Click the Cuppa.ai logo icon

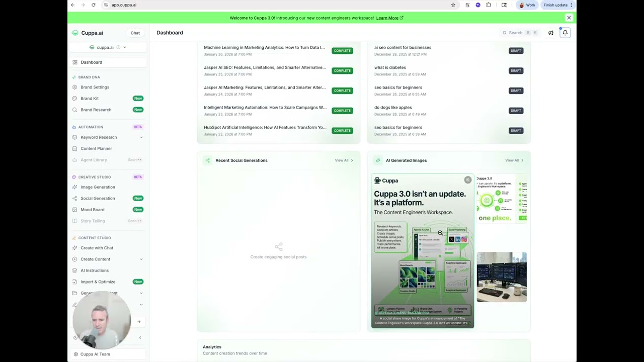pos(75,33)
